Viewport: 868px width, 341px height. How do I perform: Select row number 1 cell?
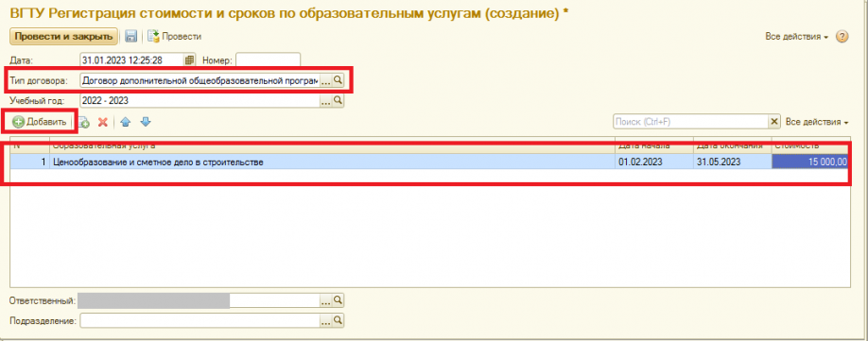tap(30, 162)
